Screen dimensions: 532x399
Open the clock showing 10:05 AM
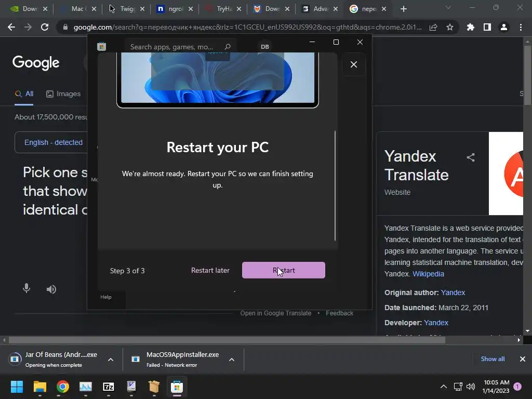496,387
